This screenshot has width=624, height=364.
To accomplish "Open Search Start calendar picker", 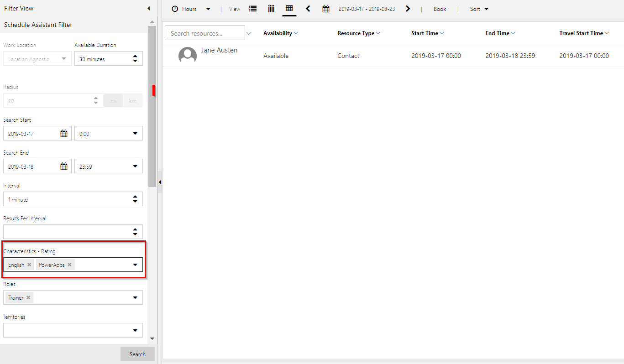I will pos(64,134).
